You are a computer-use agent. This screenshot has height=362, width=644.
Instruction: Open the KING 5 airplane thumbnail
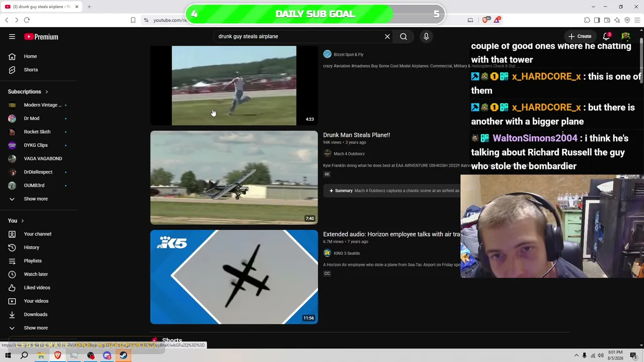234,277
